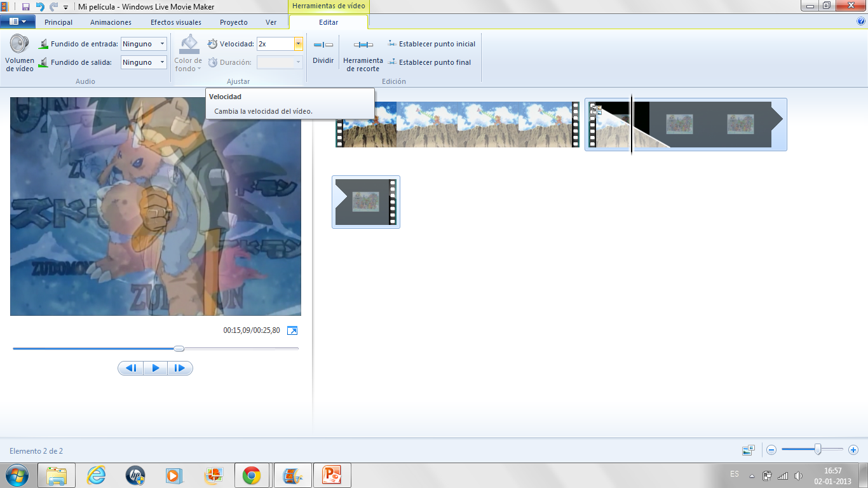Viewport: 868px width, 488px height.
Task: Open the taskbar clock showing 16:57
Action: coord(832,476)
